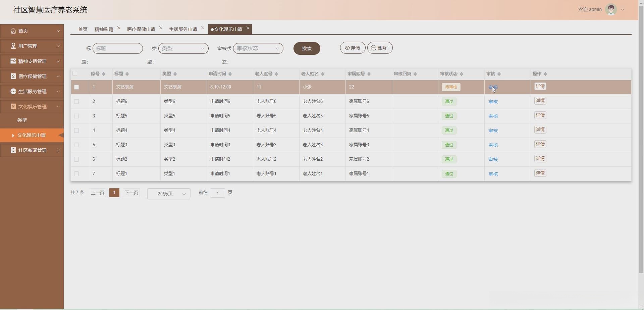The image size is (644, 310).
Task: Toggle the select-all header checkbox
Action: coord(75,73)
